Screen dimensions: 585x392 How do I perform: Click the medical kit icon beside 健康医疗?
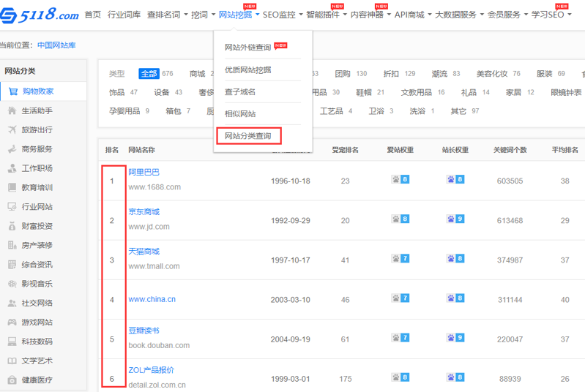coord(12,380)
